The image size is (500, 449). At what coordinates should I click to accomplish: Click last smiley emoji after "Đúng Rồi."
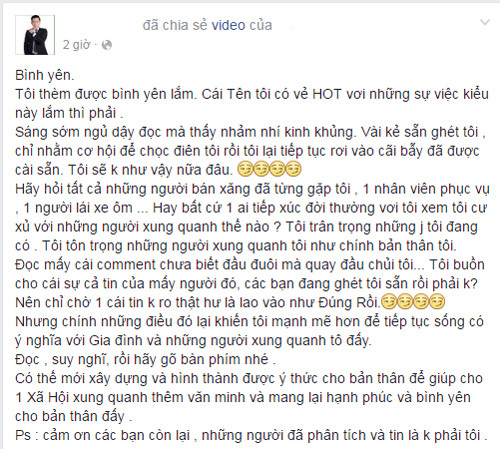pos(437,302)
